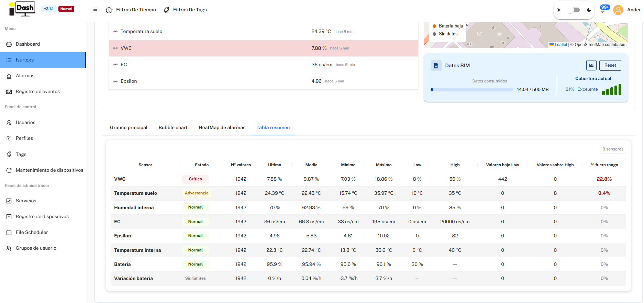Click the Mantenimiento de dispositivos icon
Screen dimensions: 644x303
click(x=9, y=170)
